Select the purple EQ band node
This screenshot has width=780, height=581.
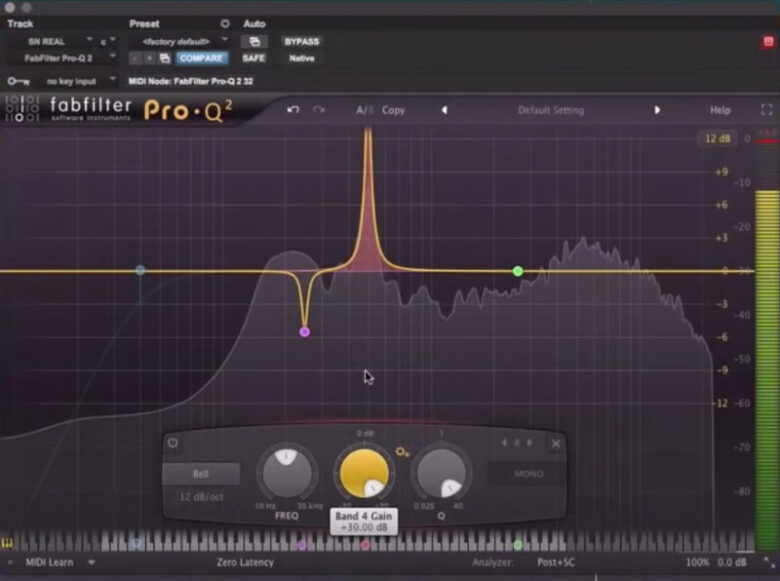304,332
